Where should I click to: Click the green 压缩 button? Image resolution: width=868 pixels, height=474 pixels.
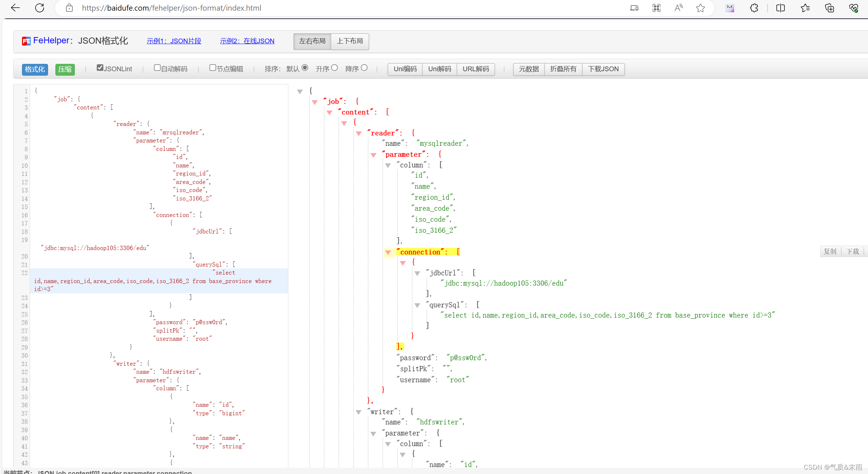(x=65, y=69)
